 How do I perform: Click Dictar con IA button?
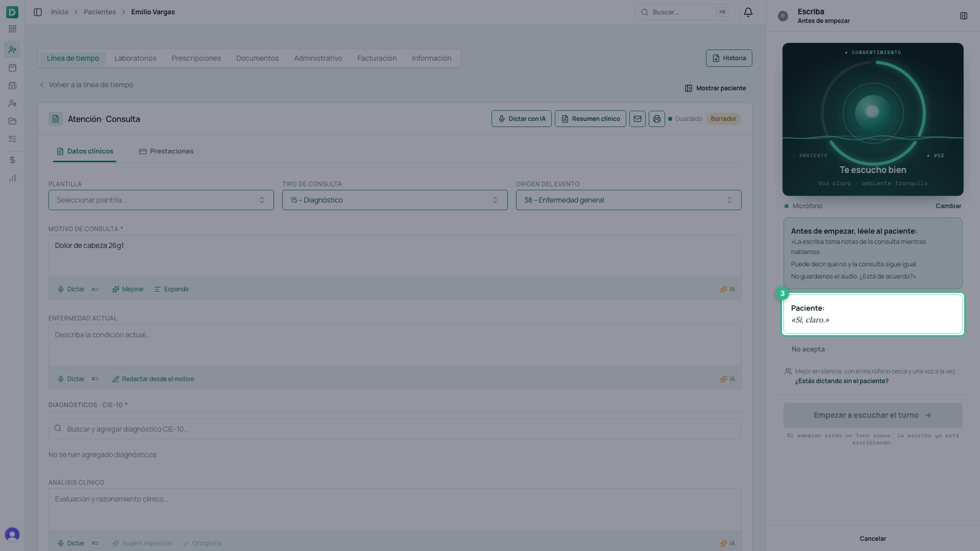(522, 119)
